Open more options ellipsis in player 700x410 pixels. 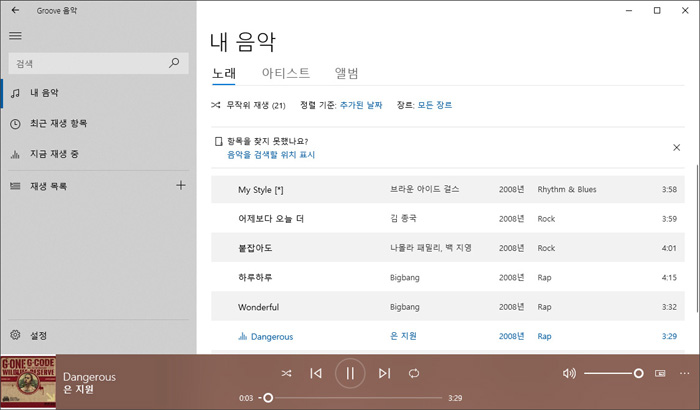pos(684,373)
